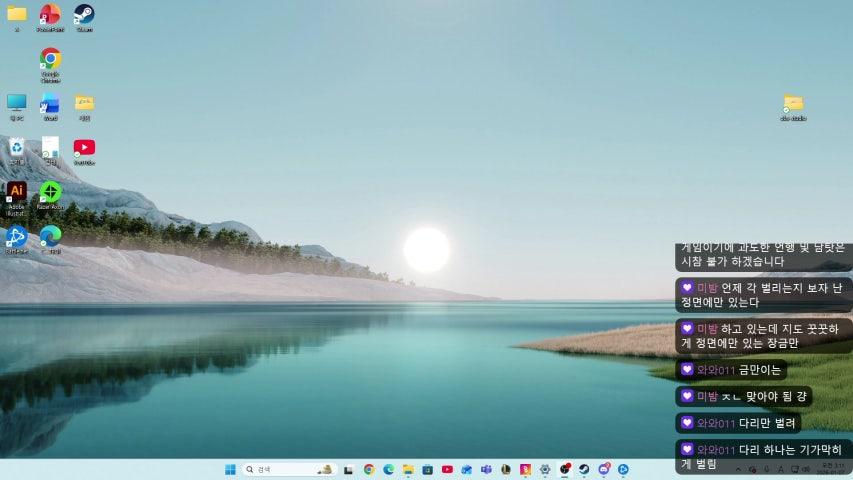Open the folder at top-left of desktop
This screenshot has height=480, width=853.
(16, 15)
